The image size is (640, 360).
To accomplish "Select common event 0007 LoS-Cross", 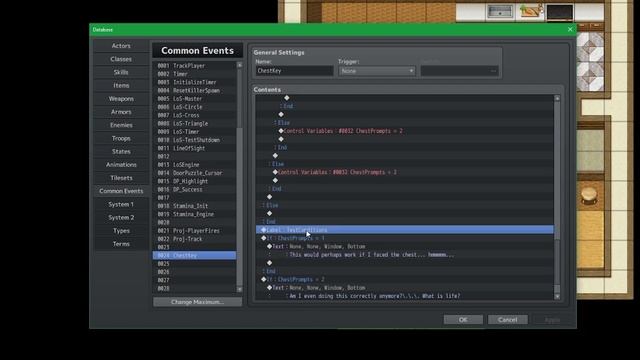I will 194,115.
